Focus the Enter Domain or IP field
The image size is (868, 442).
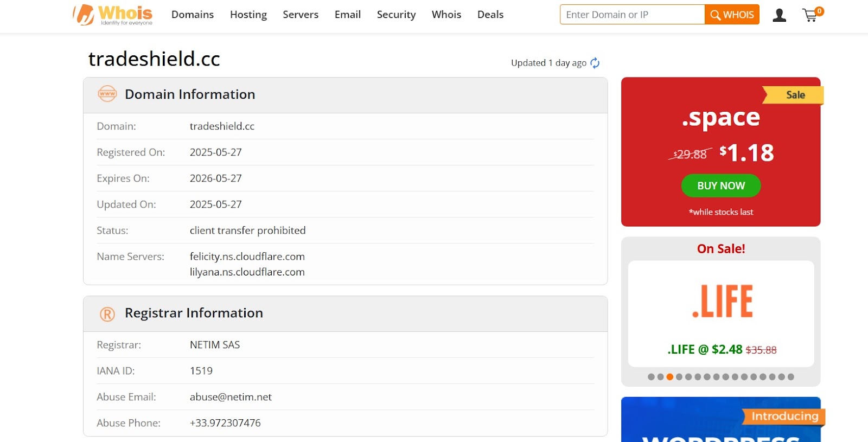coord(632,15)
